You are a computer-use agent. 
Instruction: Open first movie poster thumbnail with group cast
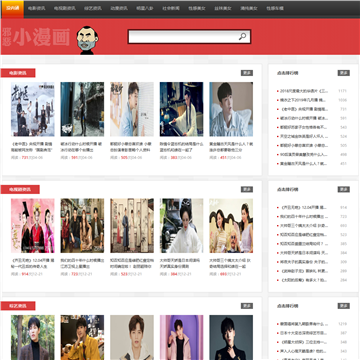point(33,109)
